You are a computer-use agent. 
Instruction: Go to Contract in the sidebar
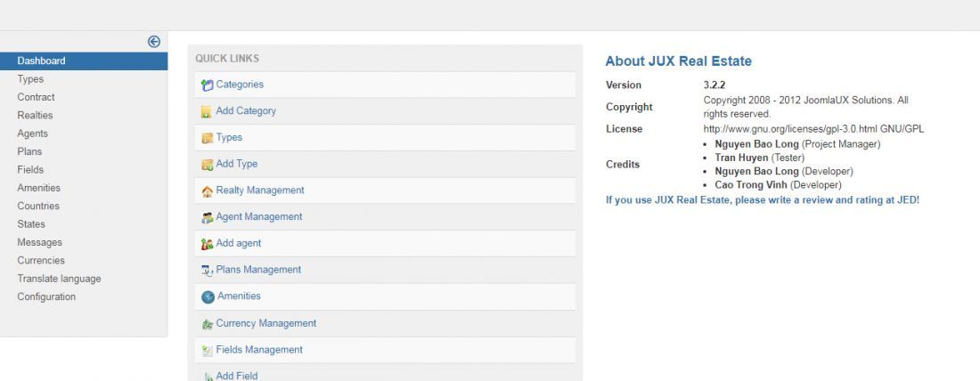pos(37,97)
